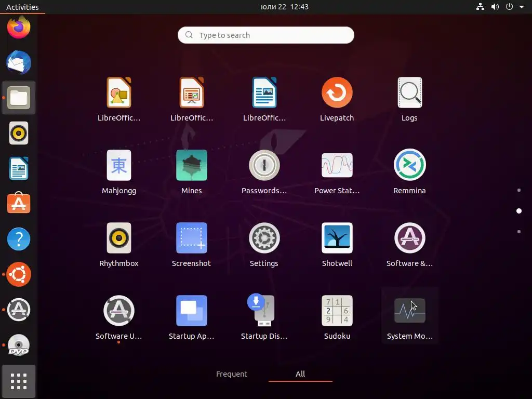Select the All tab
This screenshot has height=399, width=532.
pyautogui.click(x=300, y=374)
